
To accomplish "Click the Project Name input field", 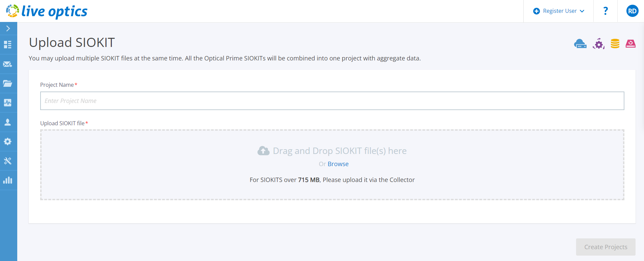I will pos(332,101).
